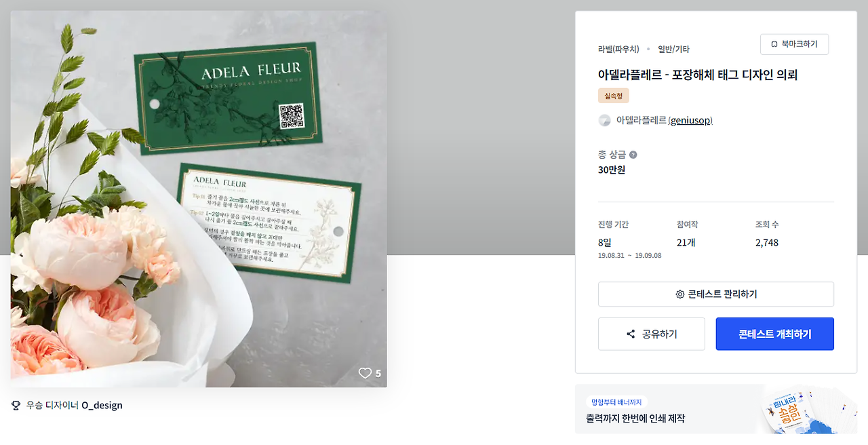Click the 실속형 tag badge
Viewport: 868px width, 445px height.
pos(614,96)
